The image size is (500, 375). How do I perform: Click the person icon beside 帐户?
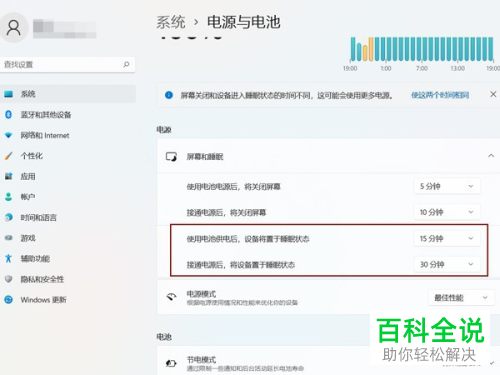tap(8, 197)
